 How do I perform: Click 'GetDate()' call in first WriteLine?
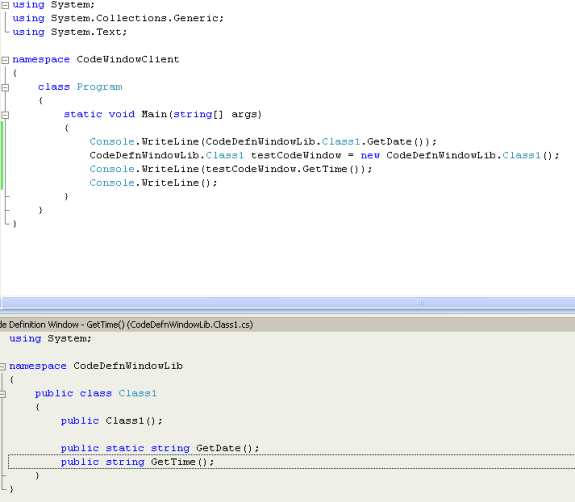[x=395, y=142]
